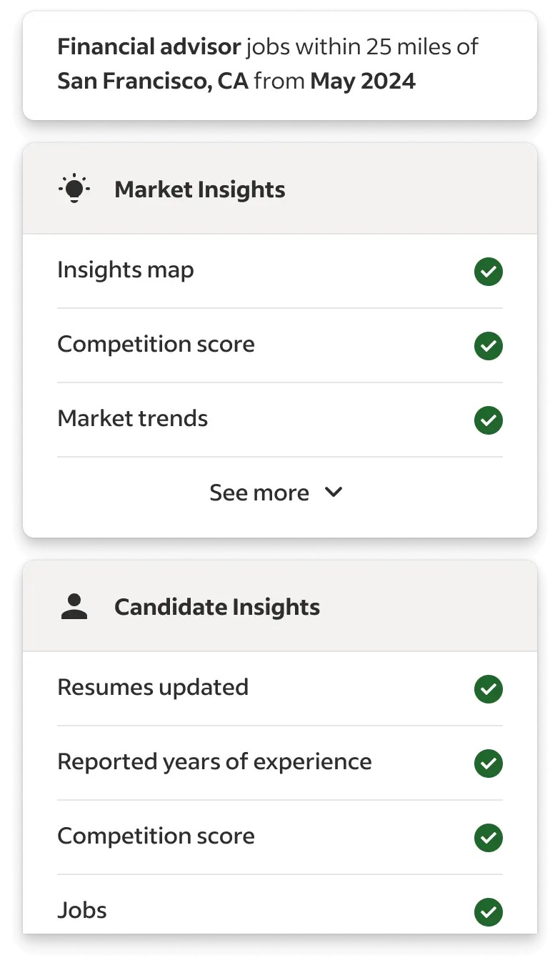This screenshot has width=560, height=968.
Task: Collapse the Market Insights section header
Action: click(x=280, y=189)
